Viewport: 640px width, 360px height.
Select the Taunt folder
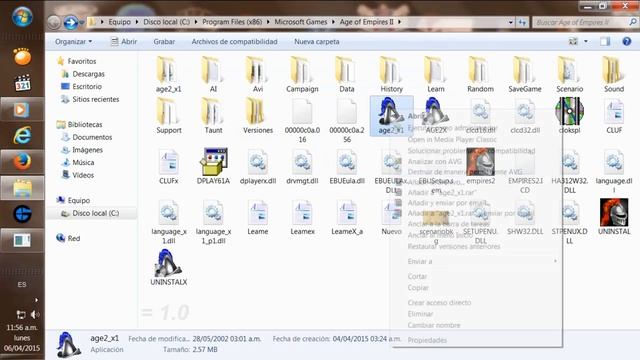213,116
